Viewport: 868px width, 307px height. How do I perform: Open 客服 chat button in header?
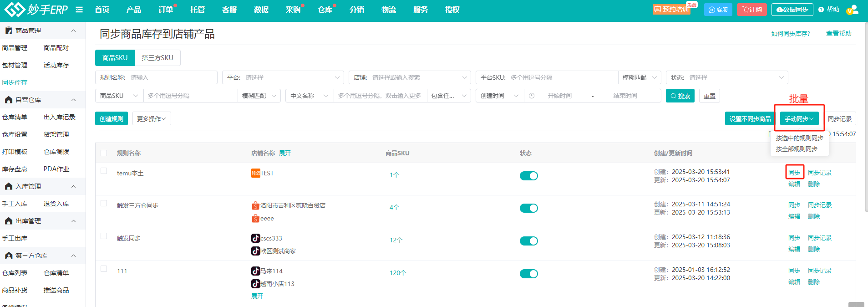pyautogui.click(x=718, y=10)
